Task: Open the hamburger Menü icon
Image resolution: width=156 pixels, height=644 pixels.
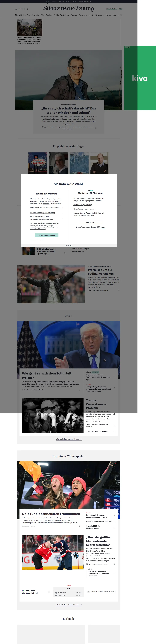Action: click(x=16, y=9)
